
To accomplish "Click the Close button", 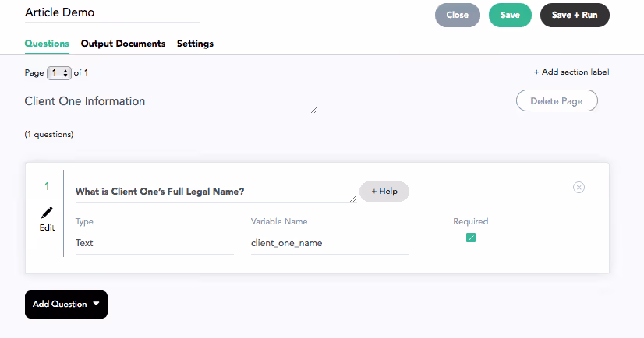I will (x=458, y=15).
